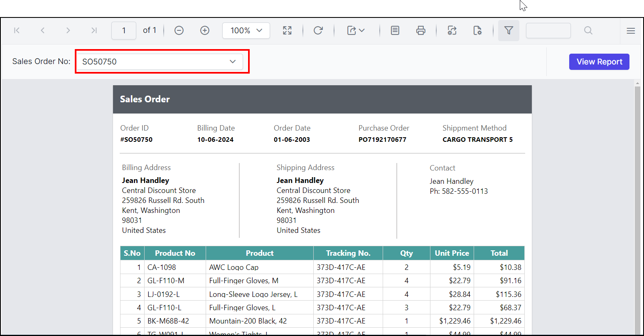Viewport: 644px width, 336px height.
Task: Navigate to the last page
Action: [93, 30]
